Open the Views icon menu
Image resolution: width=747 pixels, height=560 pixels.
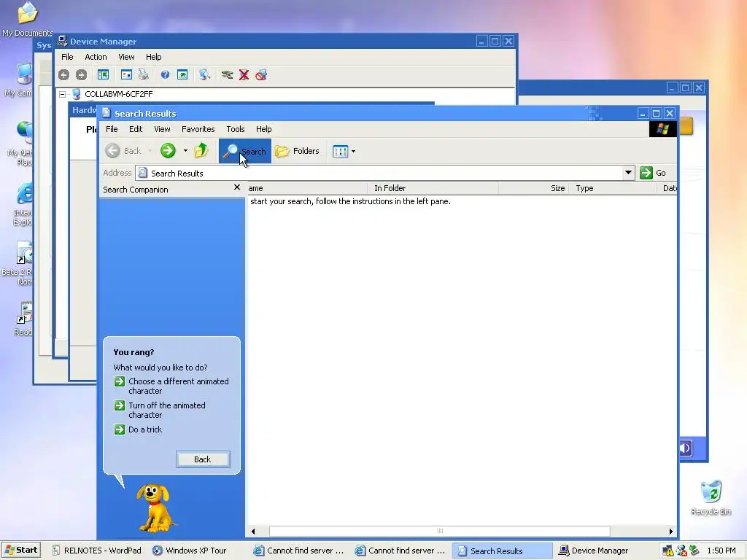[341, 152]
